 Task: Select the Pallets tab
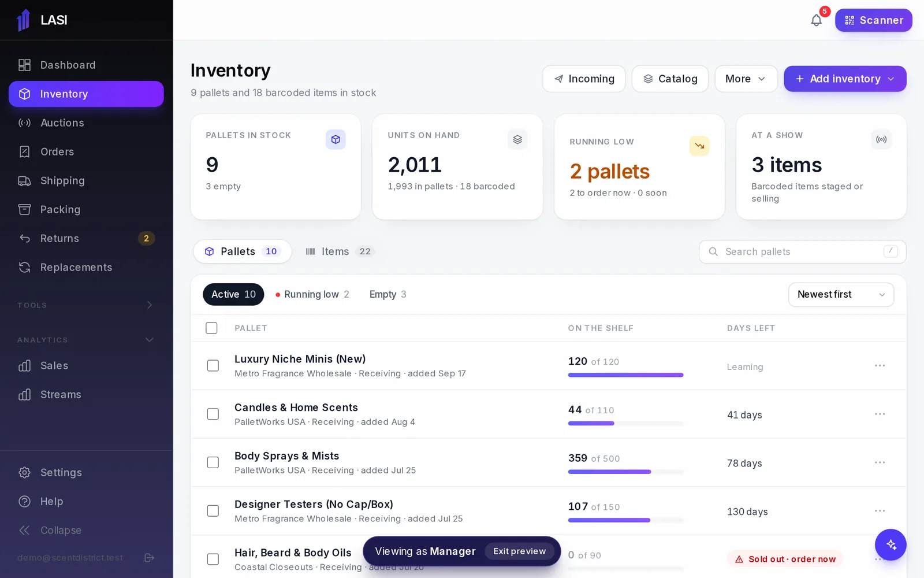(x=243, y=251)
